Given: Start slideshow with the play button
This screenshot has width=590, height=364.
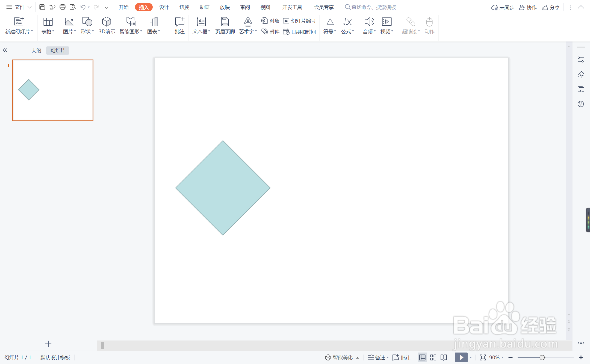Looking at the screenshot, I should click(x=461, y=357).
